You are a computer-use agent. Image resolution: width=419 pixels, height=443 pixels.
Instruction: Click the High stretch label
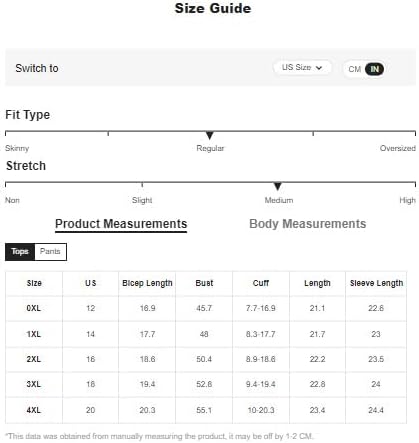pos(407,200)
